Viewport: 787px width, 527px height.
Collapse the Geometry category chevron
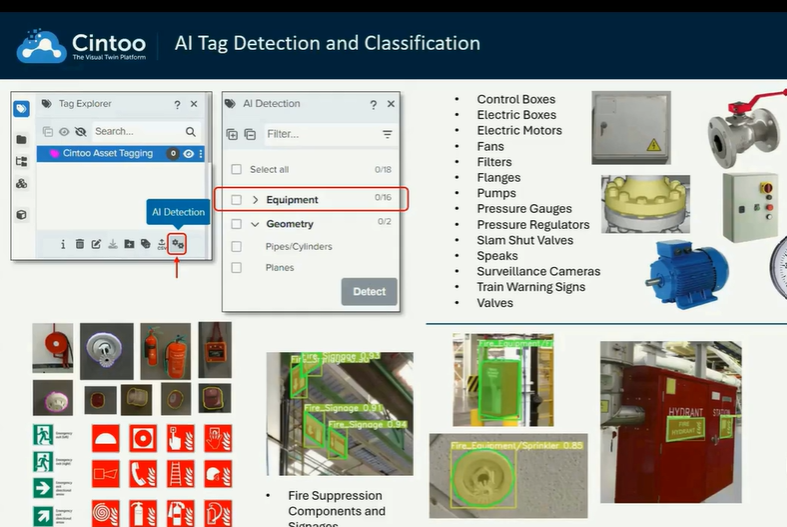255,224
